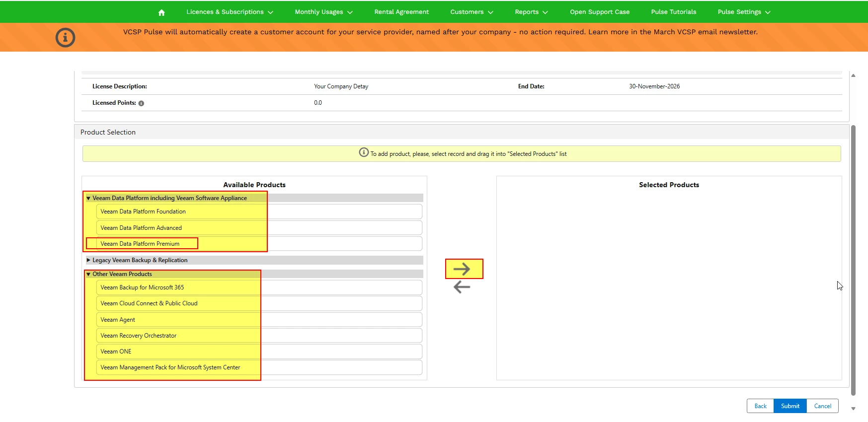Click the Back button

click(760, 406)
